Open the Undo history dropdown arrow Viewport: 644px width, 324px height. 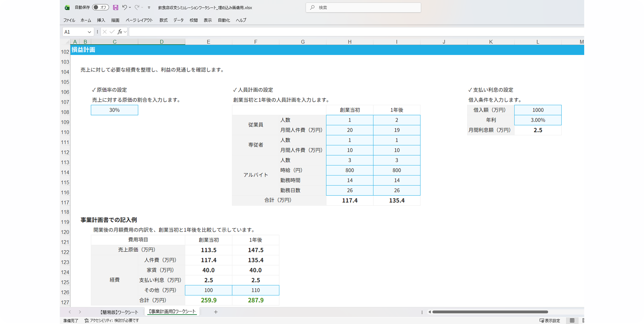point(130,7)
